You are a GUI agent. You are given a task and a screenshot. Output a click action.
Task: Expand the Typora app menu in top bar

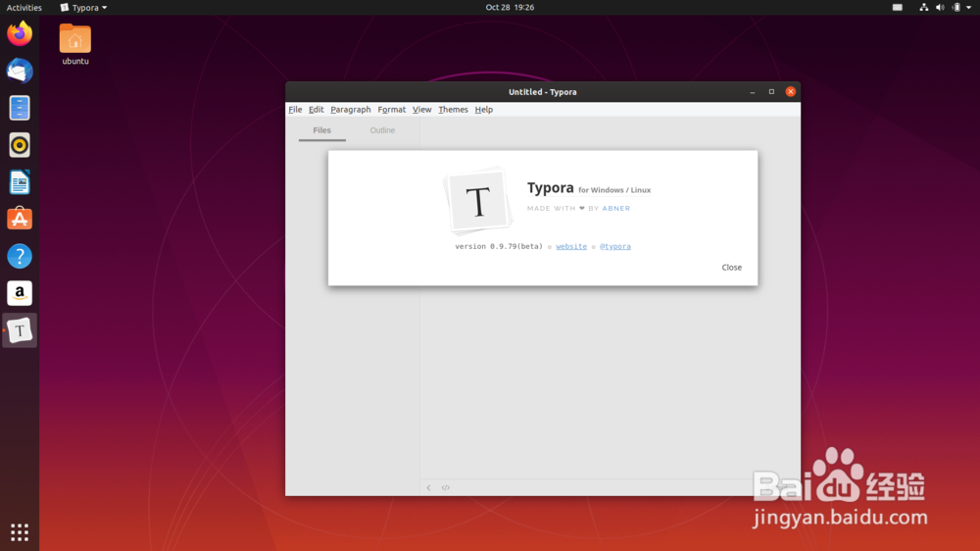click(83, 8)
